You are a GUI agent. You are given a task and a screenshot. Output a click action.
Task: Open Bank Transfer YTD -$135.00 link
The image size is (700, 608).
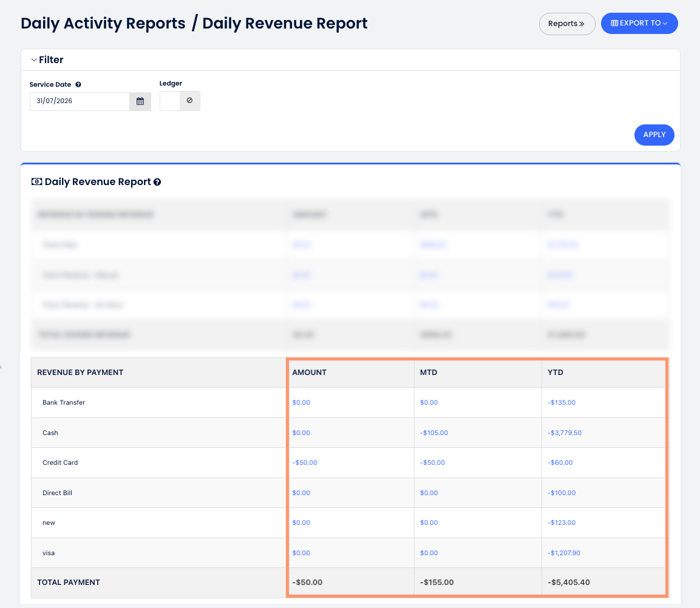click(x=562, y=402)
